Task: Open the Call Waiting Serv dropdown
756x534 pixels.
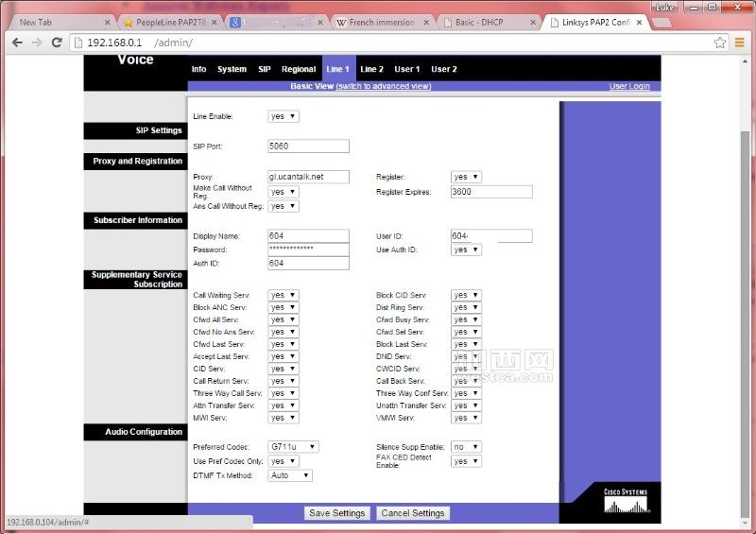Action: click(283, 295)
